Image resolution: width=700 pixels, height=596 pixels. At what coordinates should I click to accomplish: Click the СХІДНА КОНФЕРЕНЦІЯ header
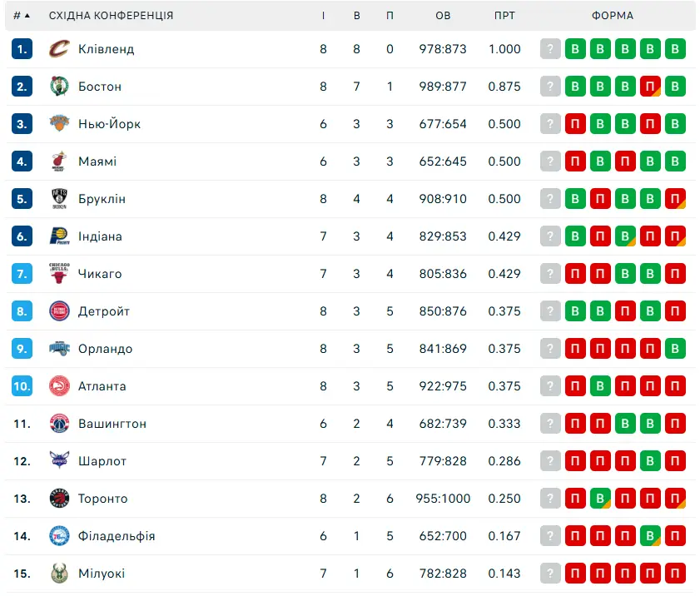[x=112, y=16]
